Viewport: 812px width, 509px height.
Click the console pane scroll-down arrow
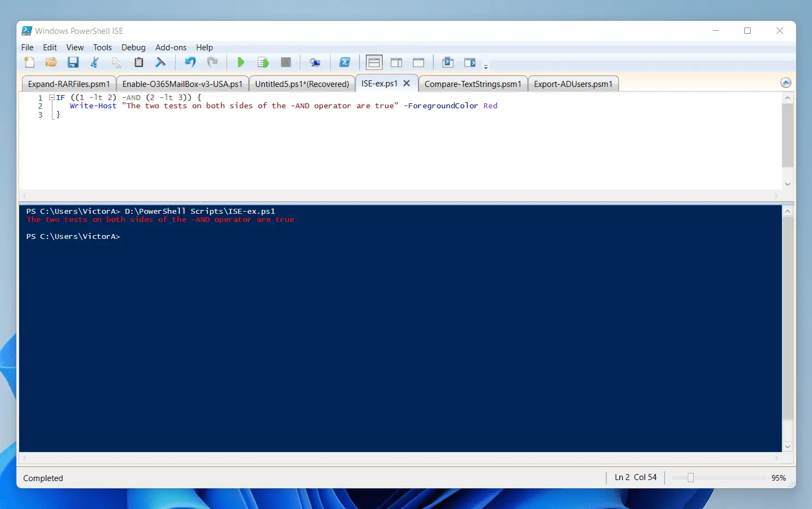coord(787,447)
